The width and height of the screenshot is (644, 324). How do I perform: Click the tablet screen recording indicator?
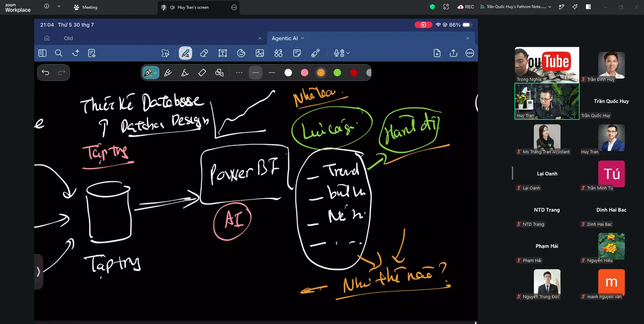423,25
